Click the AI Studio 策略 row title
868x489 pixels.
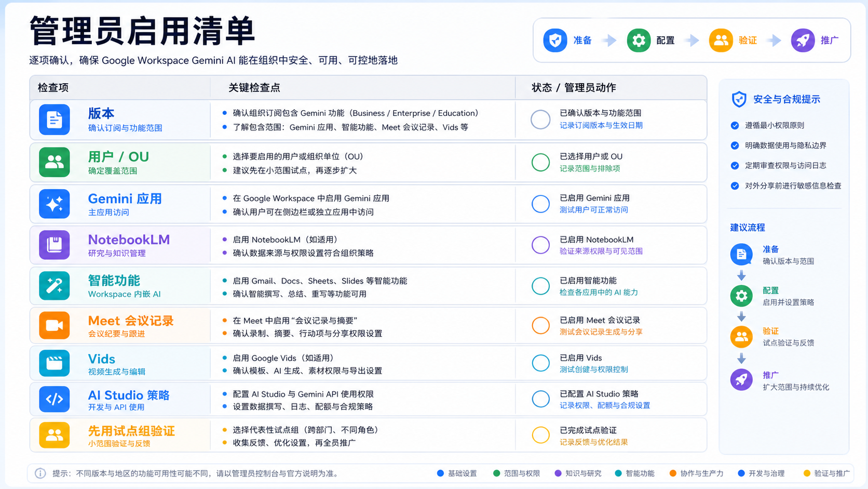pyautogui.click(x=129, y=395)
